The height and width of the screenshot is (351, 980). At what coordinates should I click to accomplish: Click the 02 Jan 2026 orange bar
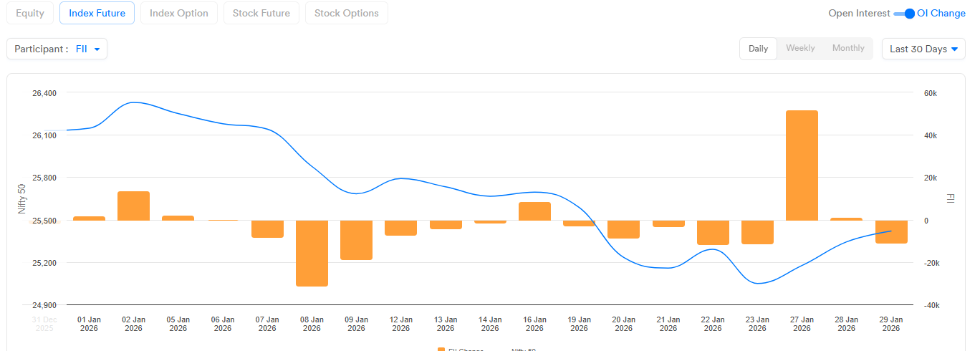(133, 206)
